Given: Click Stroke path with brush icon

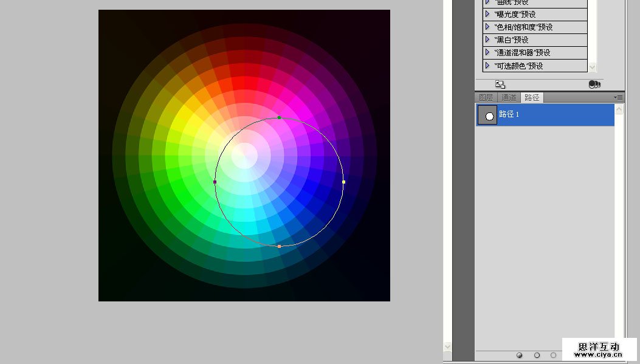Looking at the screenshot, I should coord(537,355).
